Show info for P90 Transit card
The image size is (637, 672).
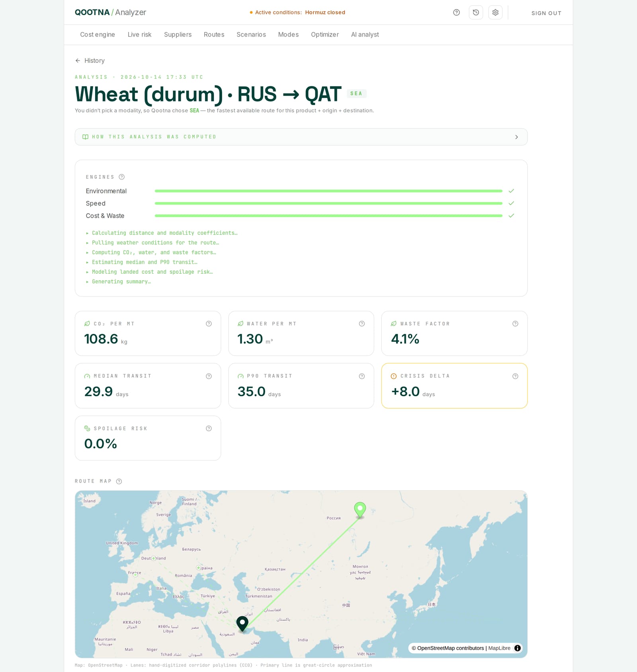(x=362, y=376)
